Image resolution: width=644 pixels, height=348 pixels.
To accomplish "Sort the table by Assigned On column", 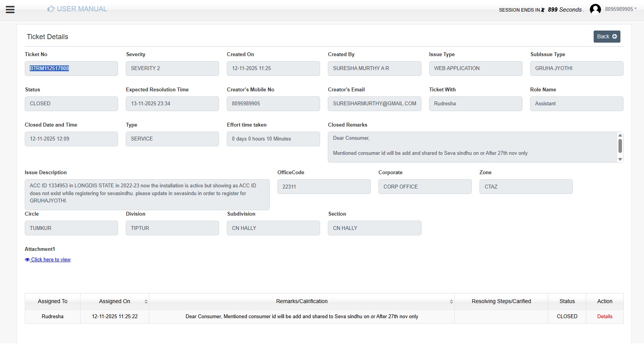I will point(146,302).
